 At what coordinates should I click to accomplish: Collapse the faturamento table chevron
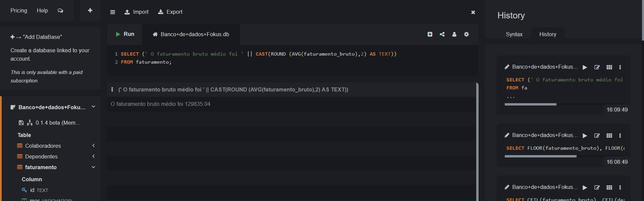(x=93, y=167)
